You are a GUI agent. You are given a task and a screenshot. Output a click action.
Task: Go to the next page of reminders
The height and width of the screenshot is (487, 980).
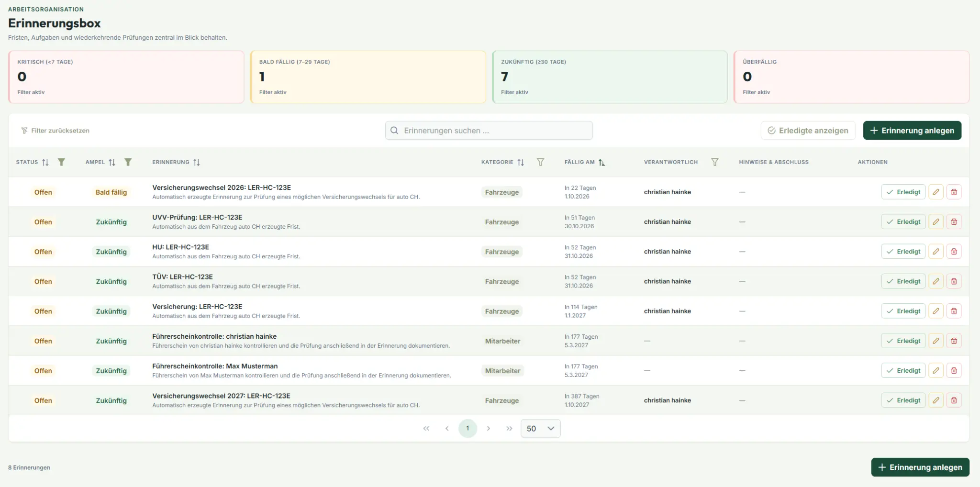coord(488,428)
